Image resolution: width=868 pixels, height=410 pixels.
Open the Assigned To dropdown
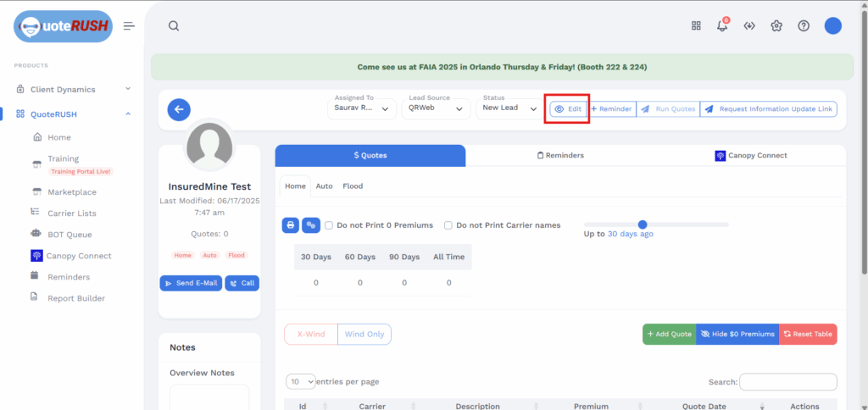361,109
